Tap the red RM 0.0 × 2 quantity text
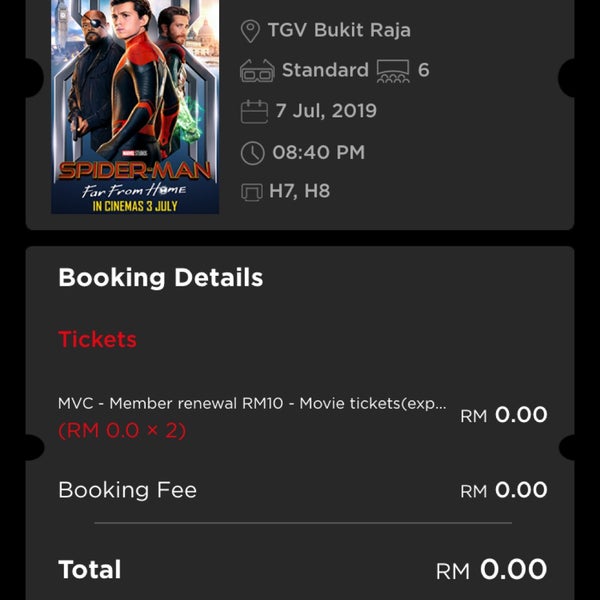600x600 pixels. click(122, 430)
